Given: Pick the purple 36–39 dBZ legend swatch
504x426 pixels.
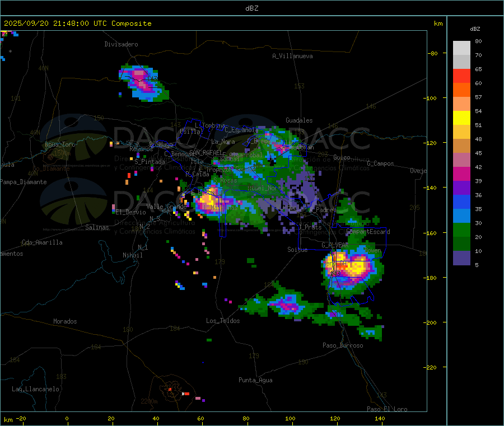Looking at the screenshot, I should (x=461, y=188).
